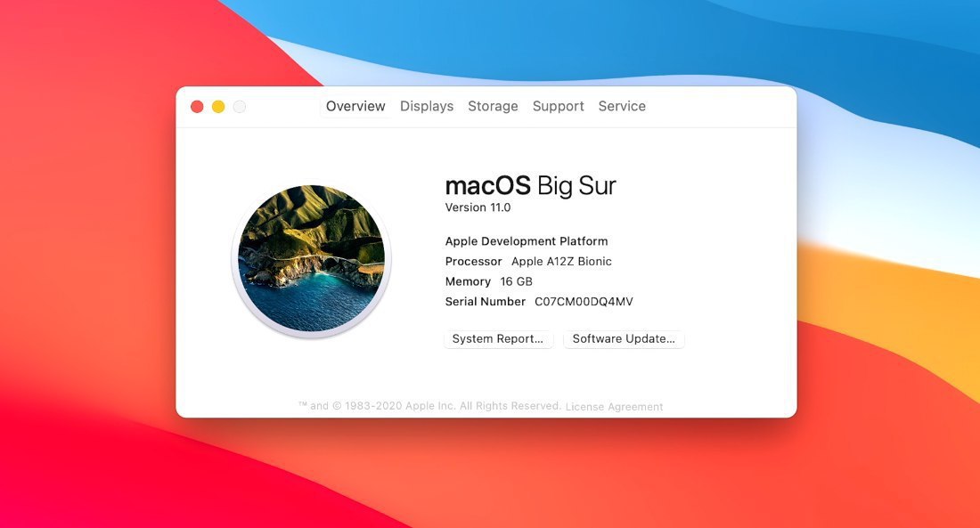Click the macOS Big Sur title
This screenshot has height=528, width=980.
[x=531, y=185]
